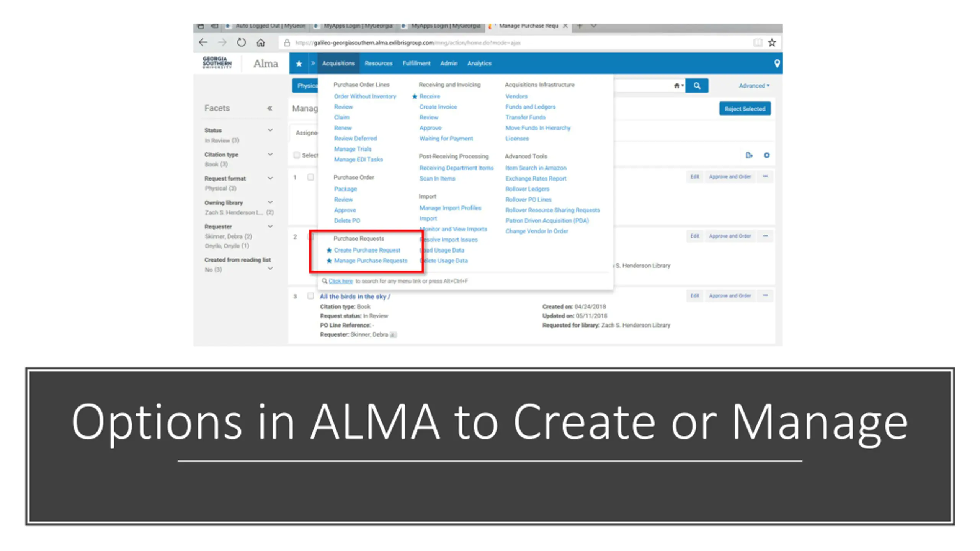Click star next to Manage Purchase Requests
Image resolution: width=980 pixels, height=551 pixels.
click(x=329, y=261)
